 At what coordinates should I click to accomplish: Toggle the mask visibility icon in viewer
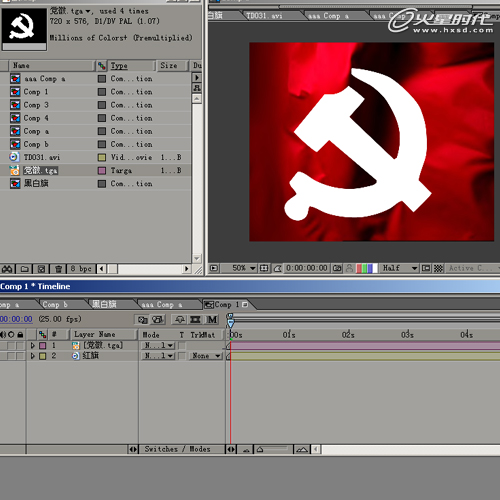click(x=277, y=268)
